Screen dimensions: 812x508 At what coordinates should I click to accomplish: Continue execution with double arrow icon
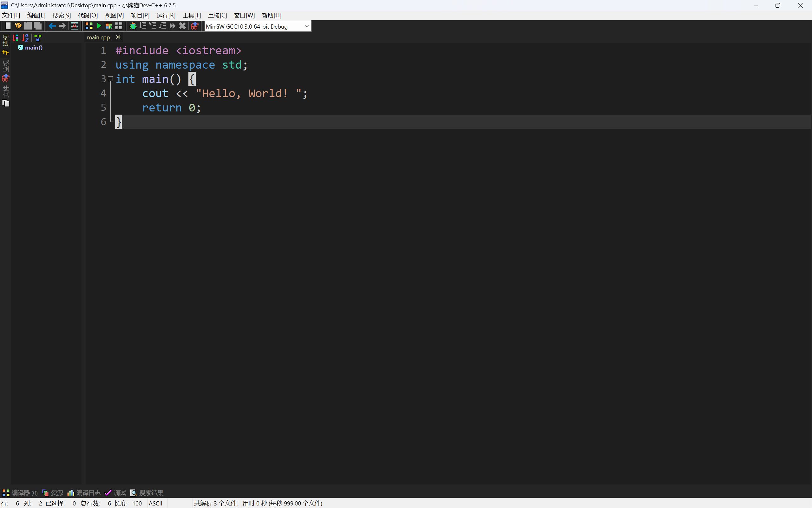[x=173, y=26]
